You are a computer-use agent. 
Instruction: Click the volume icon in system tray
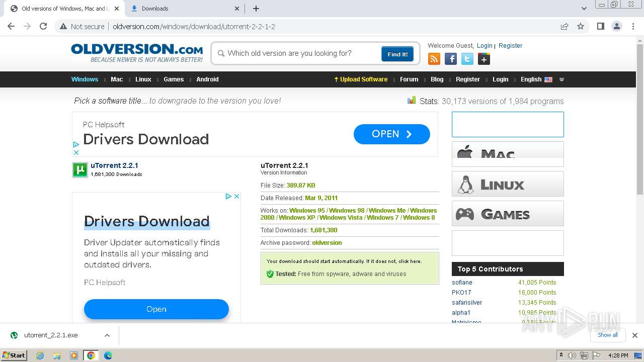[x=572, y=355]
